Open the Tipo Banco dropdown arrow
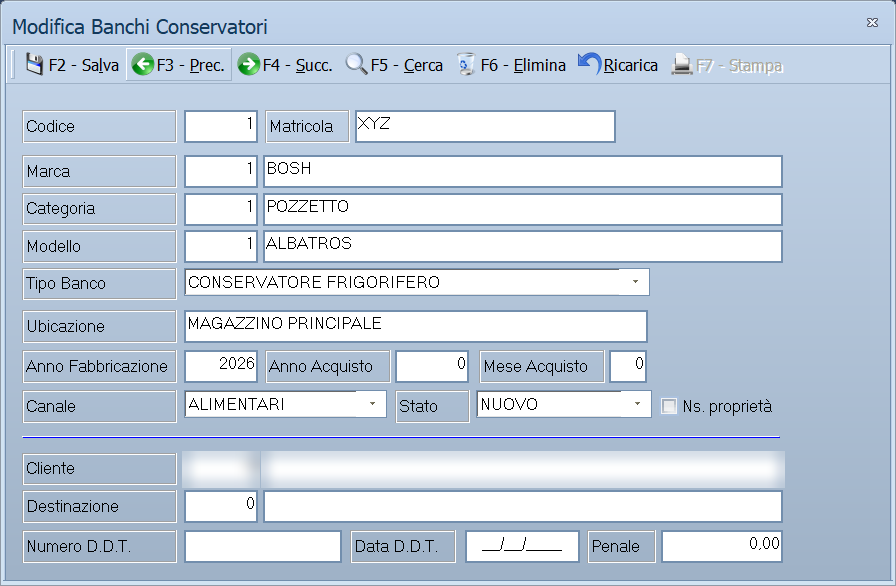896x586 pixels. 635,282
